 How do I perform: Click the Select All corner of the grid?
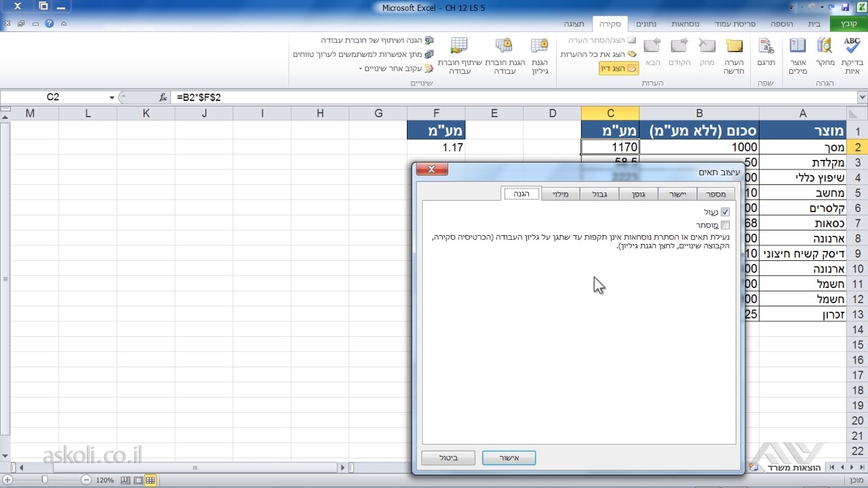click(x=858, y=113)
